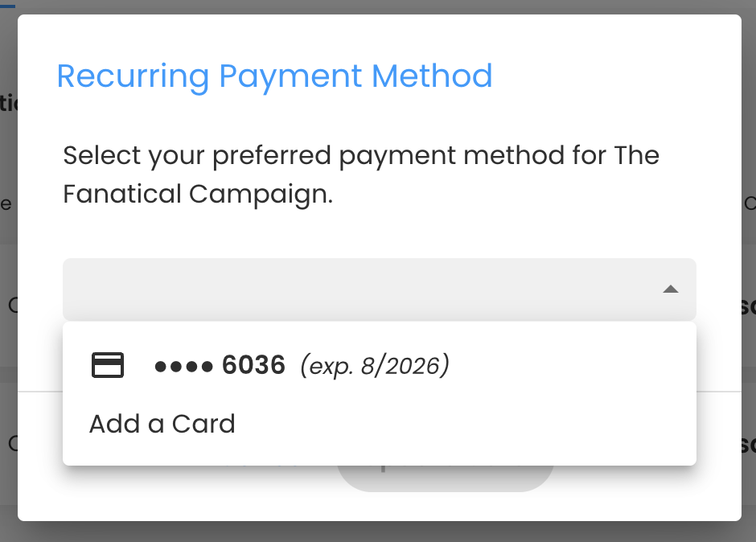Viewport: 756px width, 542px height.
Task: Dismiss dialog via dimmed backdrop above it
Action: pyautogui.click(x=378, y=6)
